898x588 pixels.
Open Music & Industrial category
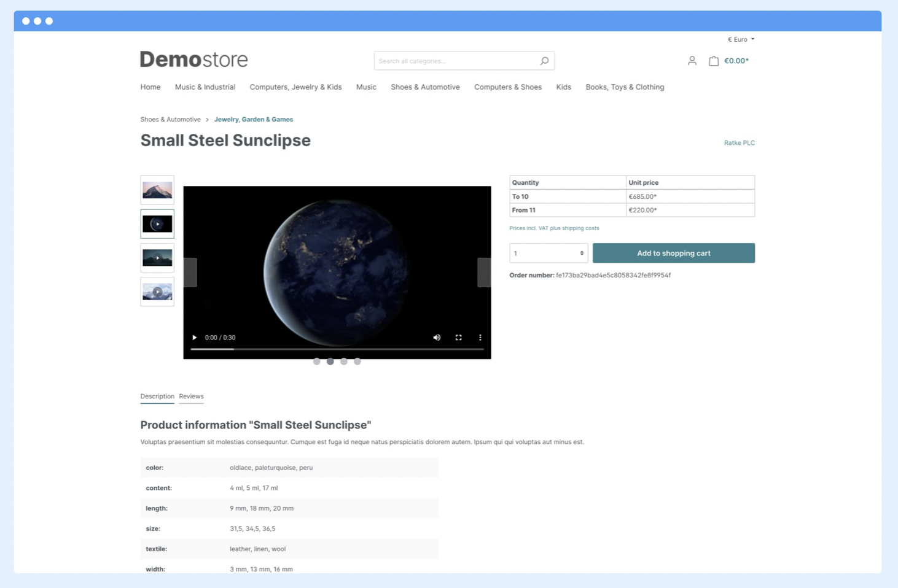point(205,87)
